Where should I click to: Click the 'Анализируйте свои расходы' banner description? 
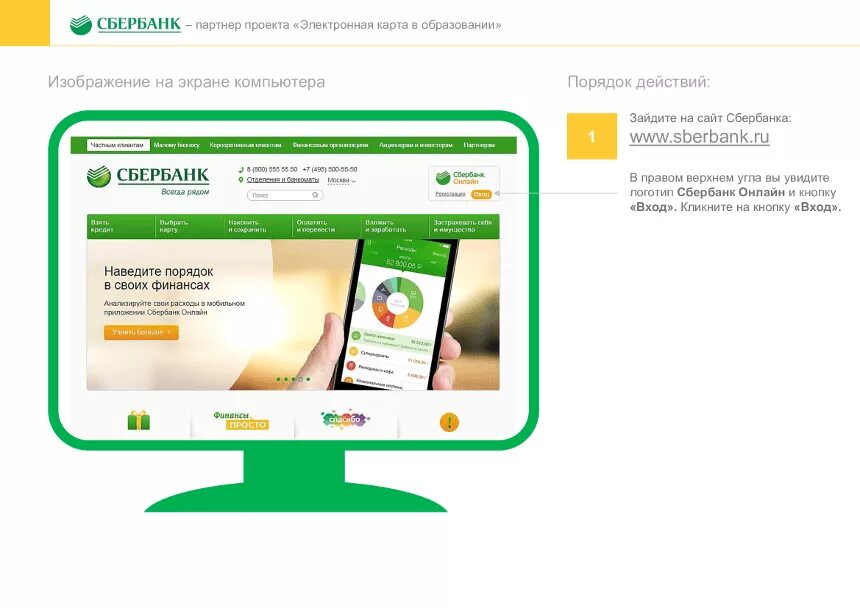[174, 308]
